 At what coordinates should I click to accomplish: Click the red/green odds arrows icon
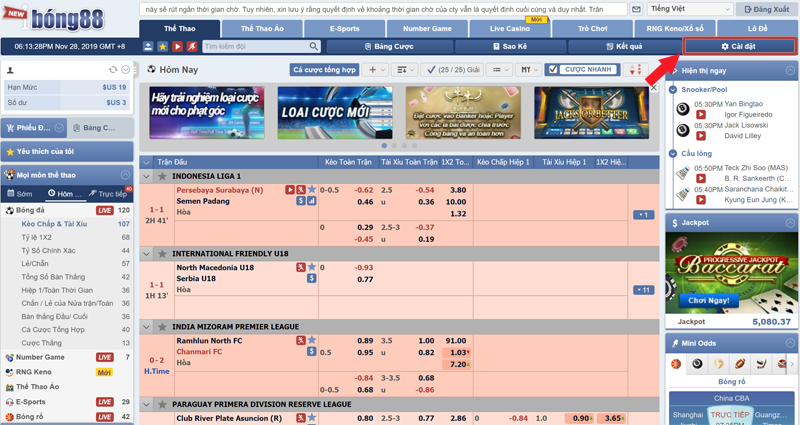[636, 70]
